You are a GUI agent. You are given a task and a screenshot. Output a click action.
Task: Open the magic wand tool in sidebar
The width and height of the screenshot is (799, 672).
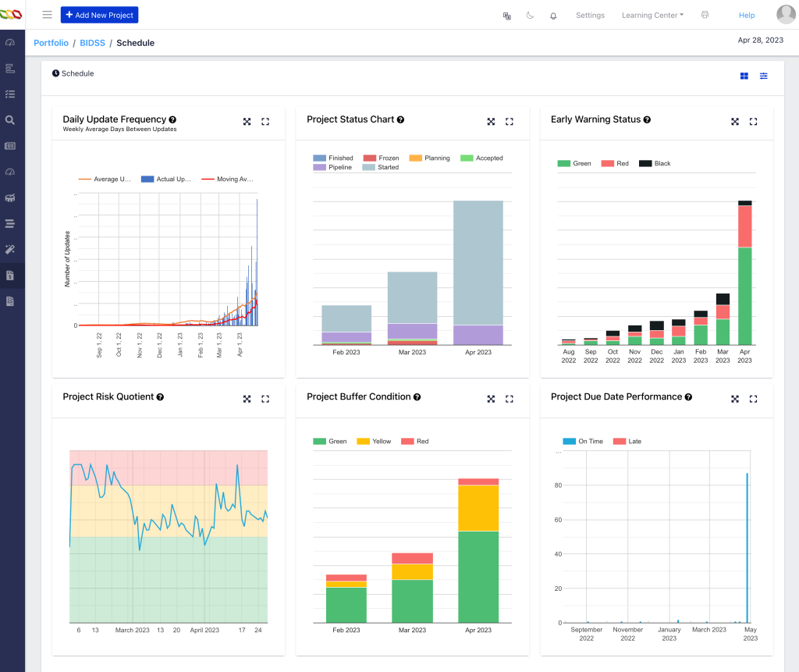coord(10,249)
